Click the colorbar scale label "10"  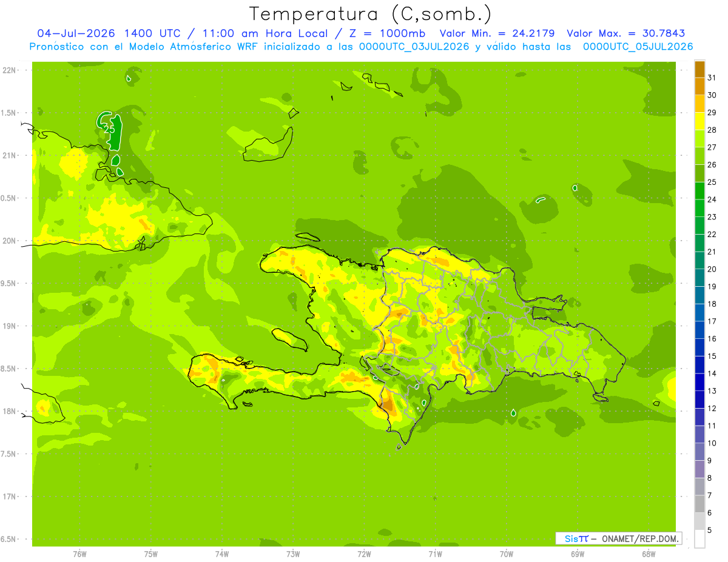(x=712, y=443)
